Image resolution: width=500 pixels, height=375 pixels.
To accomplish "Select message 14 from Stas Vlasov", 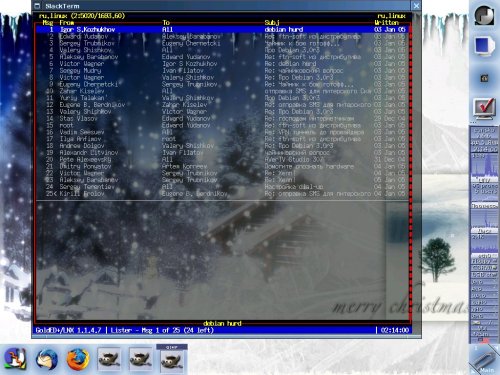I will (x=223, y=118).
